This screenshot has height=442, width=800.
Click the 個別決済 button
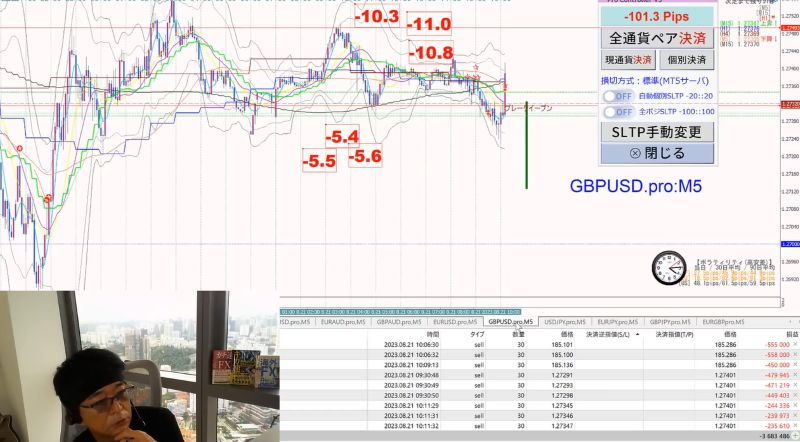click(686, 60)
